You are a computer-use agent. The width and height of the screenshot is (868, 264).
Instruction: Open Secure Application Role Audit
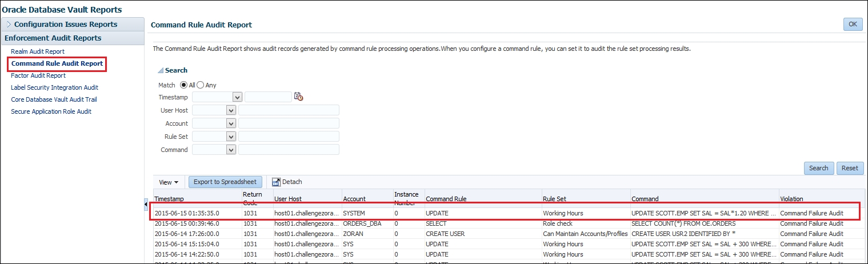pos(51,111)
